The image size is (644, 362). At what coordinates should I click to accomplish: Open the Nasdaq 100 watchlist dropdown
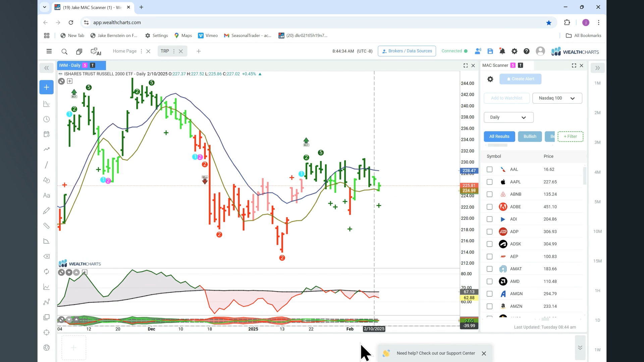tap(557, 98)
